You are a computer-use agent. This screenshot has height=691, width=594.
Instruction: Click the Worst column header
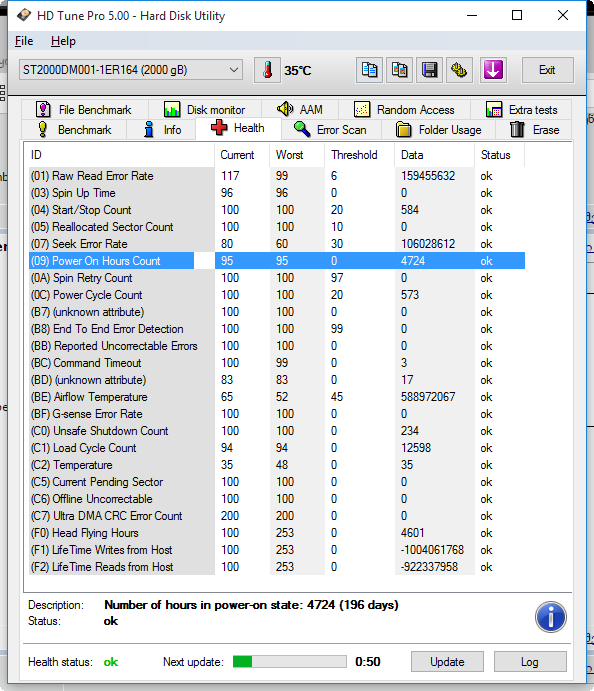[297, 155]
